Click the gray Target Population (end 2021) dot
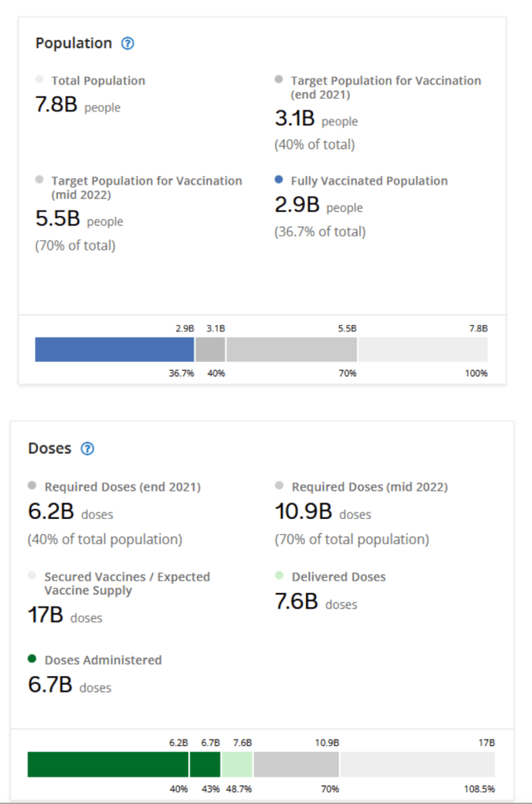532x804 pixels. pos(279,79)
